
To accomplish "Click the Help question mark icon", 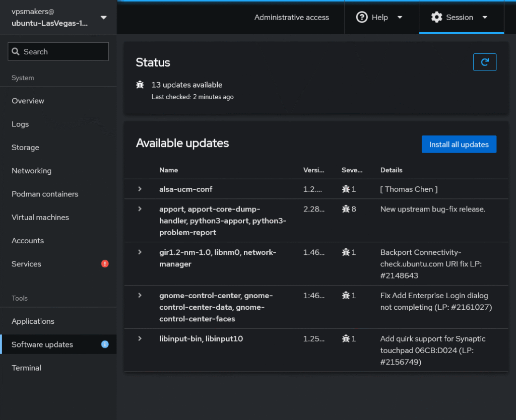I will (x=362, y=17).
